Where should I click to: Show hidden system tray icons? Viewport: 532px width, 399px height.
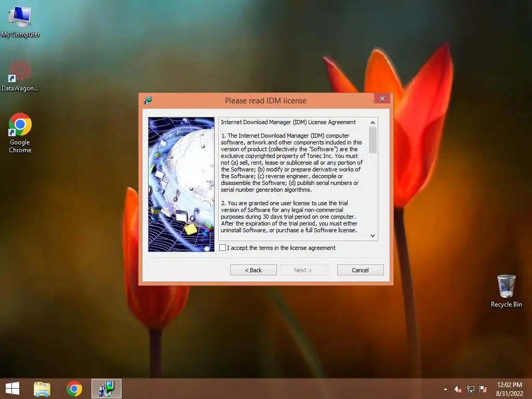445,389
